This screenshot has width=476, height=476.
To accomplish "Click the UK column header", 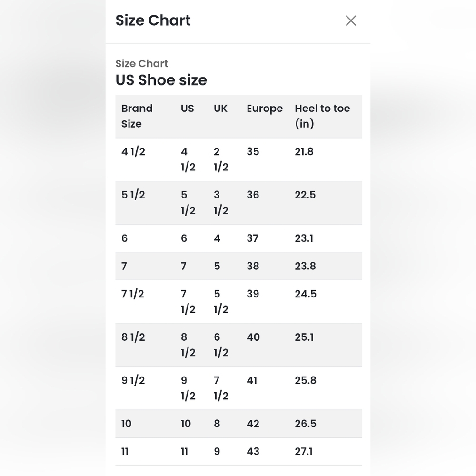I will pos(220,109).
